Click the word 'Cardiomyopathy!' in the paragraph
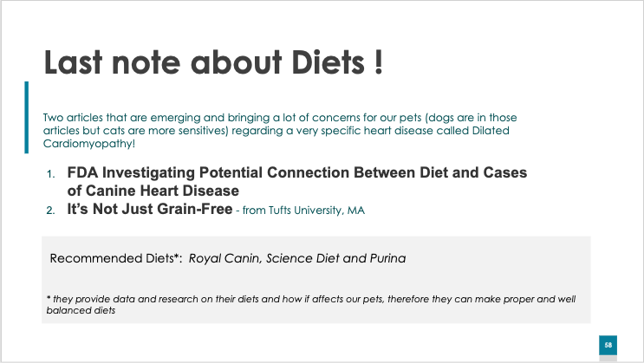 (89, 144)
